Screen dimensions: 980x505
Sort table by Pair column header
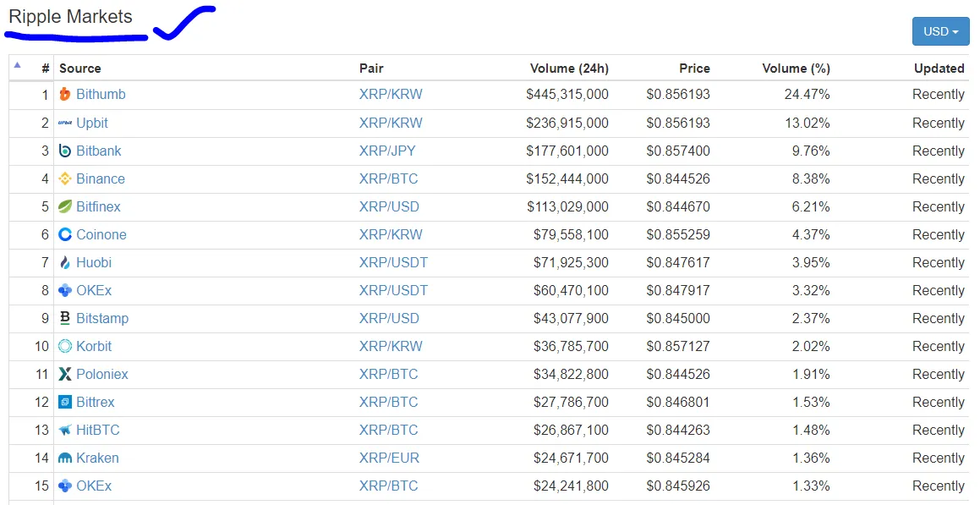point(371,69)
